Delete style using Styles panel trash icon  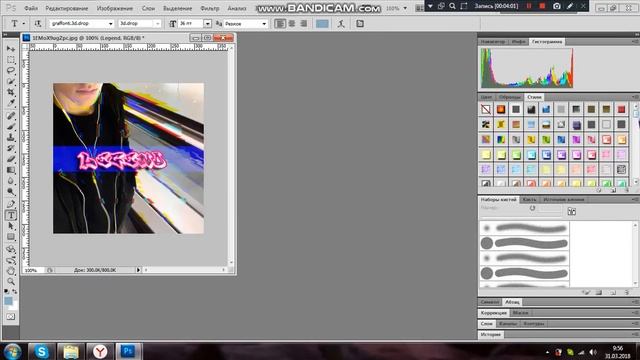(x=627, y=190)
